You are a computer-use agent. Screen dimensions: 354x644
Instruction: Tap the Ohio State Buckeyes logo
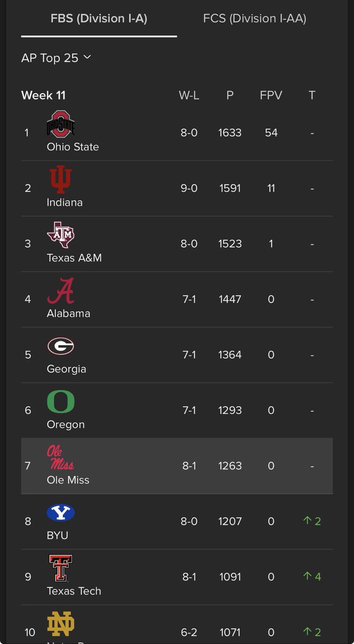click(61, 124)
